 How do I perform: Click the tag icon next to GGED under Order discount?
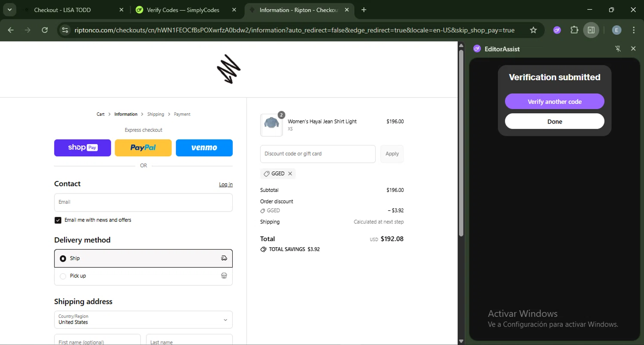click(x=263, y=211)
